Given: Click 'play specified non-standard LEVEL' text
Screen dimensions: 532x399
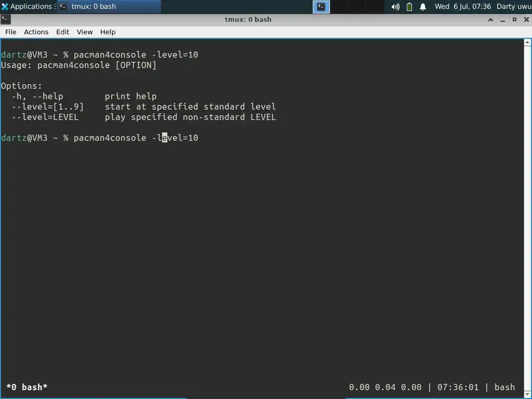Looking at the screenshot, I should click(x=190, y=117).
